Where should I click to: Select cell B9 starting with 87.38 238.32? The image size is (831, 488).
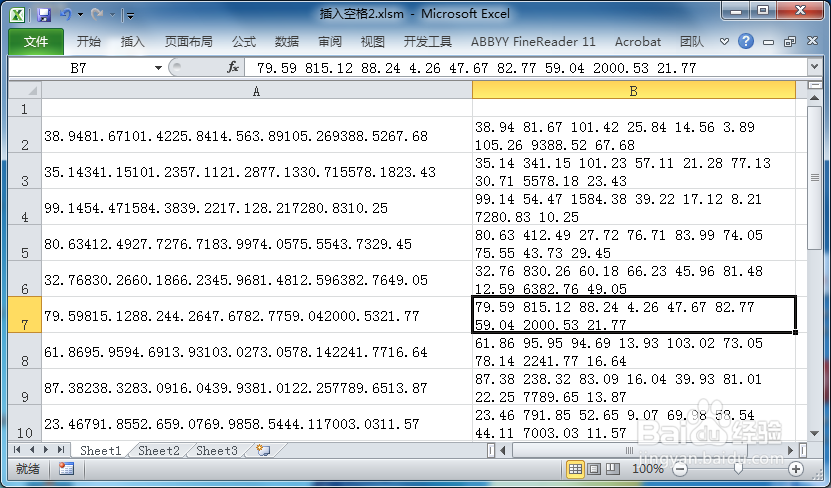pyautogui.click(x=633, y=387)
